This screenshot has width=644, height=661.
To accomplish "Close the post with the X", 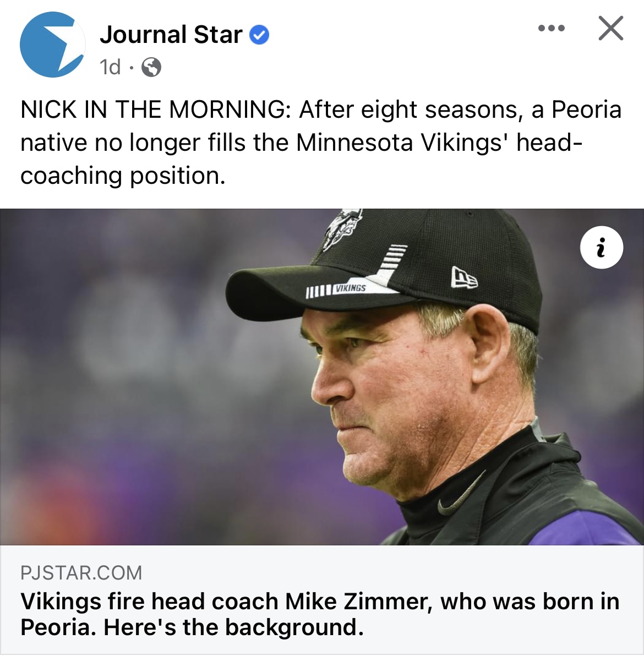I will 610,28.
